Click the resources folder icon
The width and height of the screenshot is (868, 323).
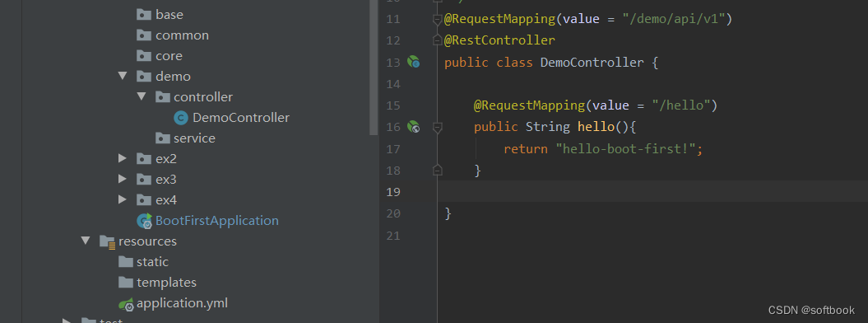[108, 241]
